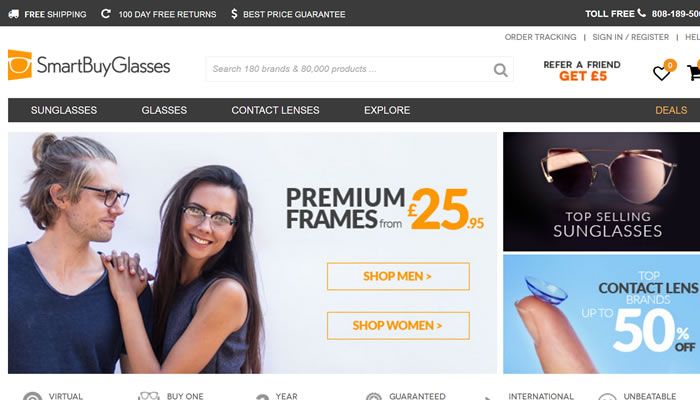Viewport: 700px width, 400px height.
Task: Click the Shop Men button
Action: tap(398, 276)
